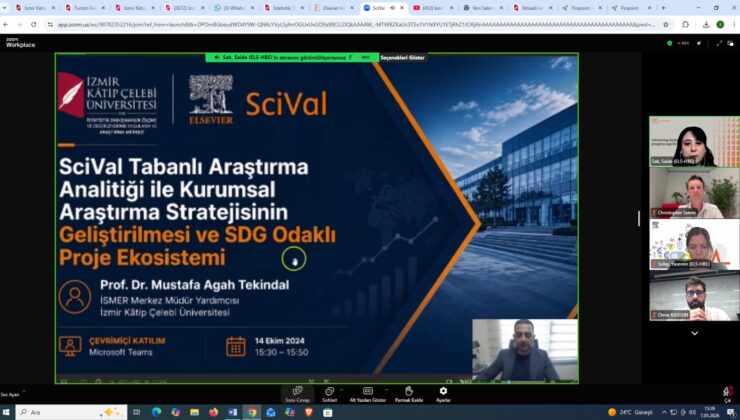Open Seçenekleri Göster view options
The image size is (740, 420).
403,58
